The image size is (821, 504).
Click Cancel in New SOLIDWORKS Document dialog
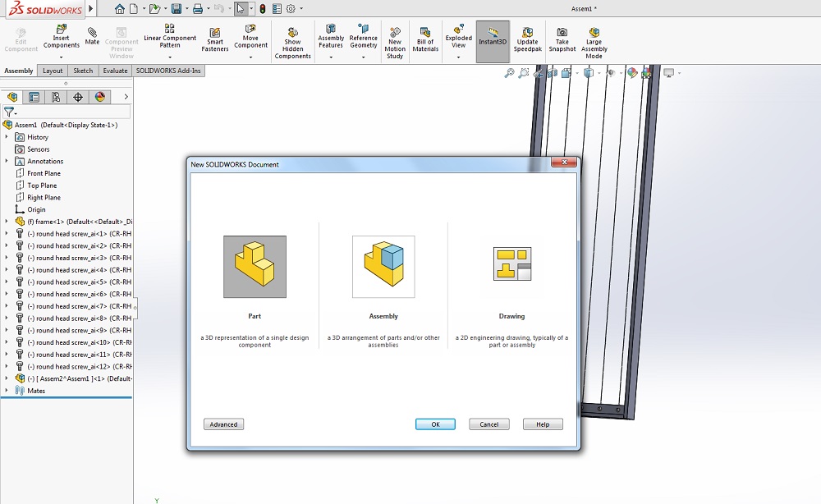pos(489,424)
